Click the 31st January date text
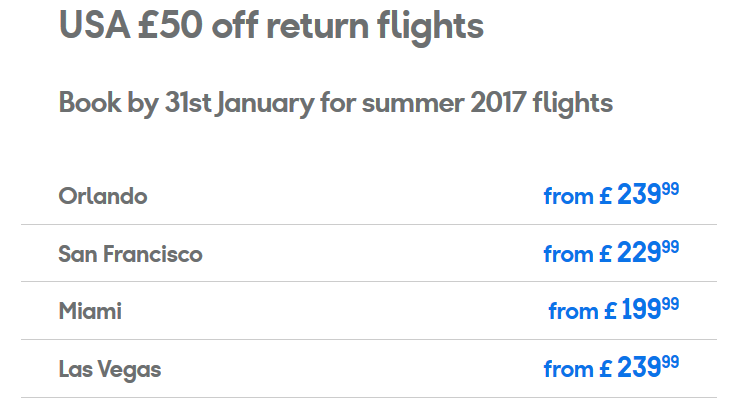This screenshot has height=419, width=731. coord(240,103)
